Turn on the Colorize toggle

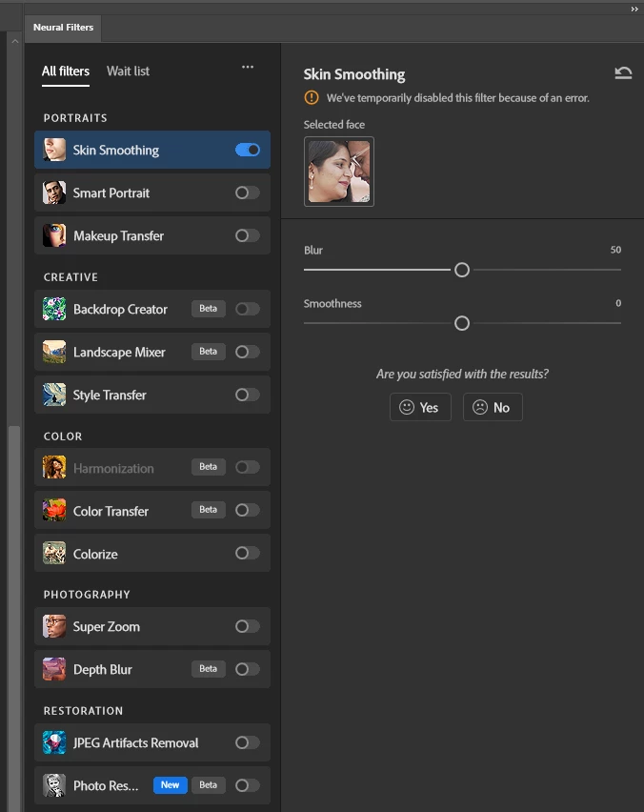pos(248,553)
